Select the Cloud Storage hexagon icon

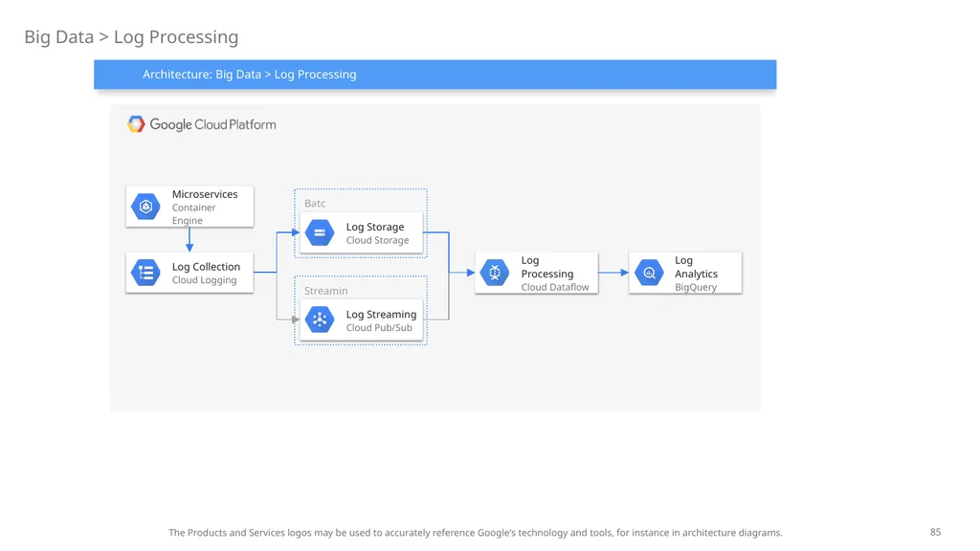(x=320, y=232)
